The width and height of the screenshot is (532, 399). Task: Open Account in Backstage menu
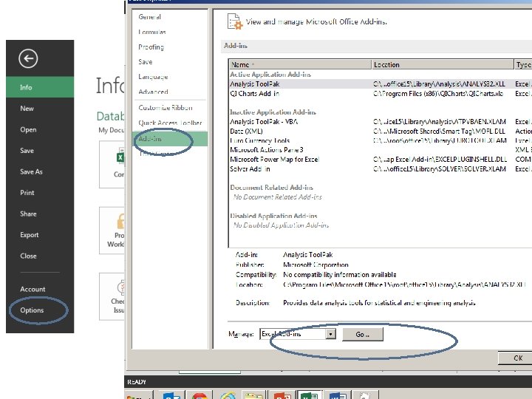pos(40,289)
